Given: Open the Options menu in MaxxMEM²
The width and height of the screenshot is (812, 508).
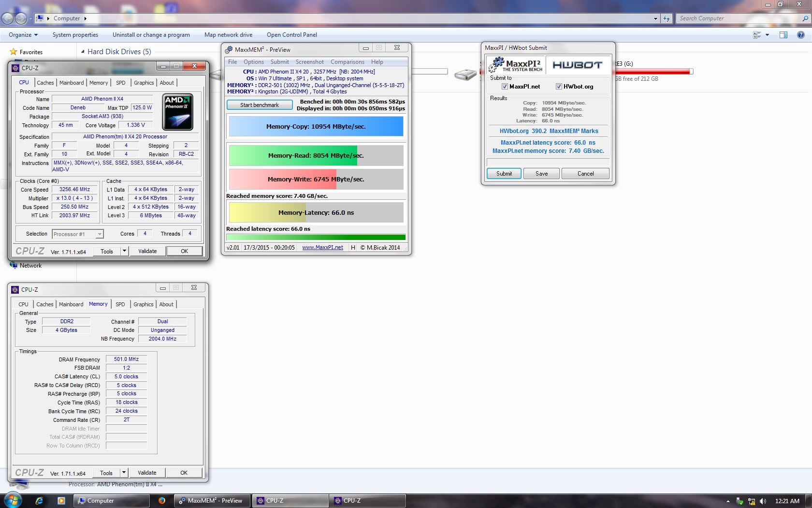Looking at the screenshot, I should pos(254,62).
